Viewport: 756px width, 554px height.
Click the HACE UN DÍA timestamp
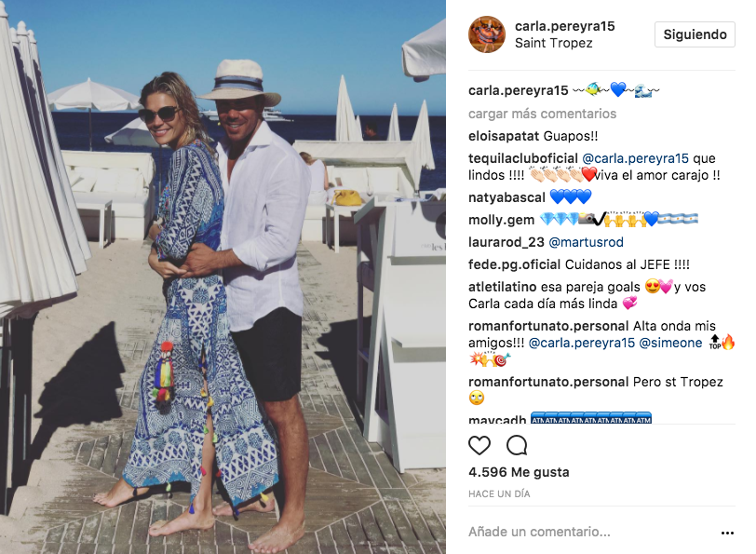[x=499, y=493]
